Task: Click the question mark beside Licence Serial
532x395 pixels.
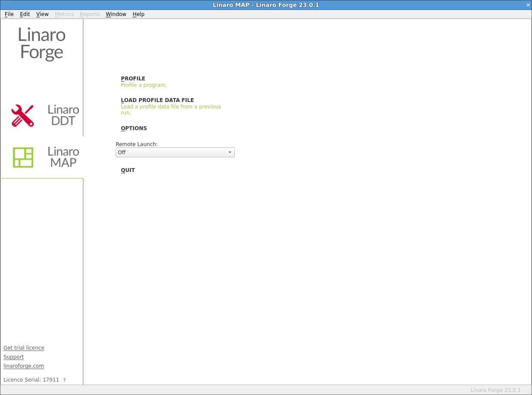Action: point(64,380)
